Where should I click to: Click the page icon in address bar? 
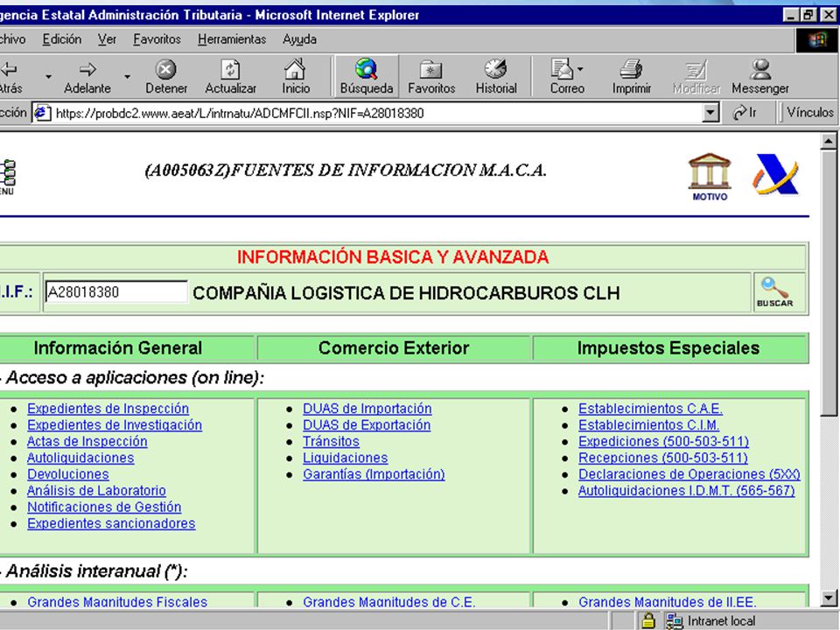(x=42, y=113)
